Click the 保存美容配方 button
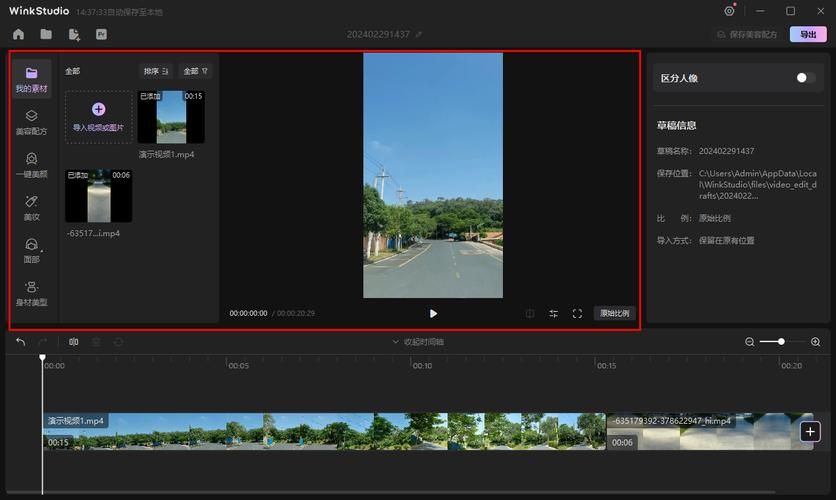 pos(747,34)
